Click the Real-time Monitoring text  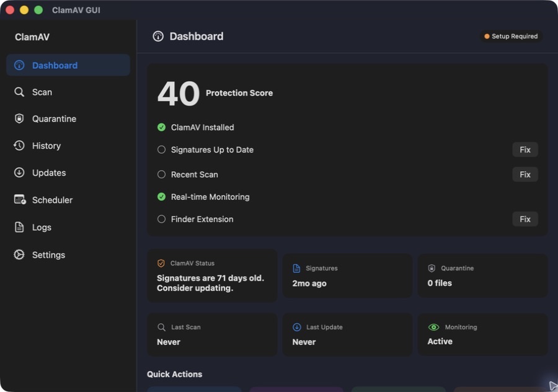point(210,197)
